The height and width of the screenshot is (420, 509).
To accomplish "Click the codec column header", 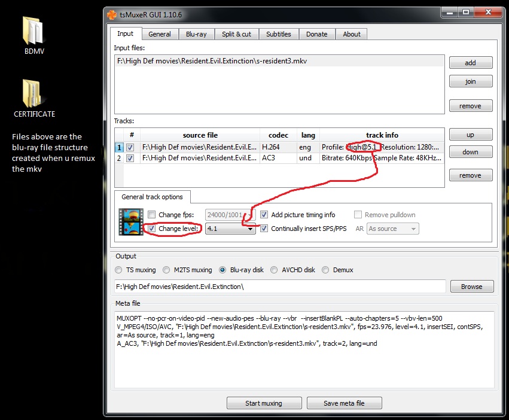I will (x=278, y=135).
